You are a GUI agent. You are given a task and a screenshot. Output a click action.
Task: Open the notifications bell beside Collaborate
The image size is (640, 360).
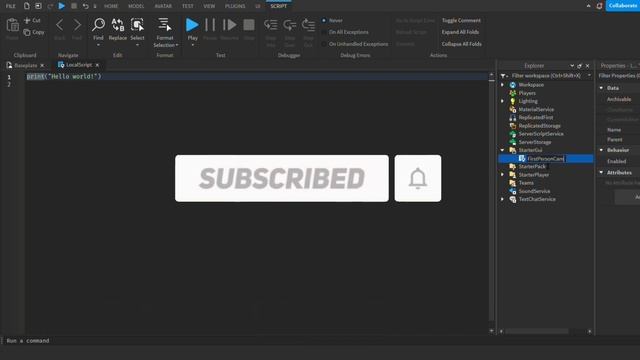tap(599, 6)
